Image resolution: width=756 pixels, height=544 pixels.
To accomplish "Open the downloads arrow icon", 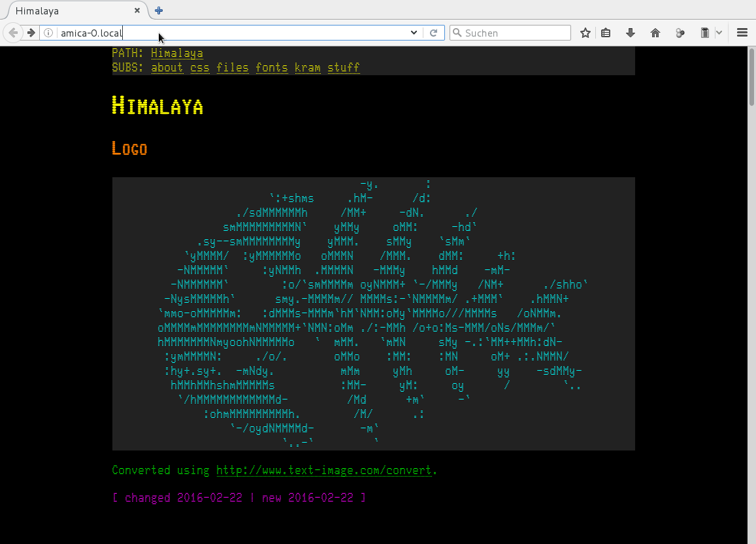I will (631, 33).
